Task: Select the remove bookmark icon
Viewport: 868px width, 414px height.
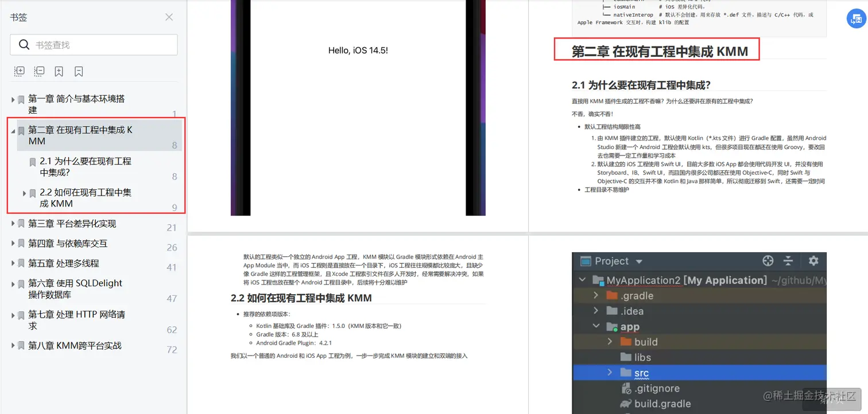Action: [x=79, y=71]
